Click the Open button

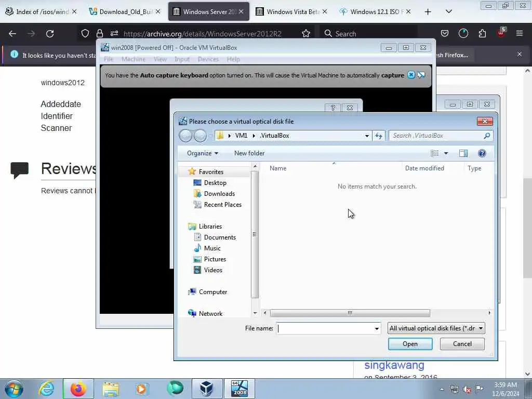click(410, 344)
